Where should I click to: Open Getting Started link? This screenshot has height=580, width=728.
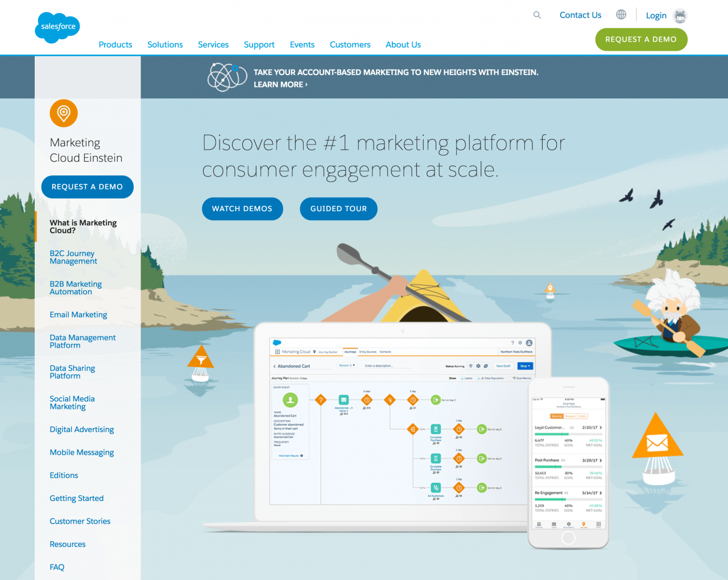77,499
